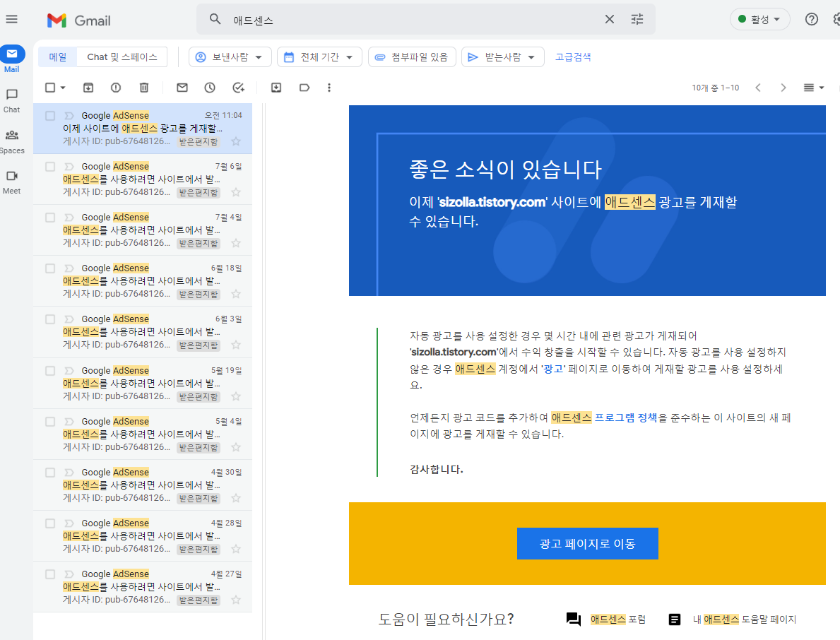Star the 오전 11:04 email
This screenshot has height=640, width=840.
point(236,141)
